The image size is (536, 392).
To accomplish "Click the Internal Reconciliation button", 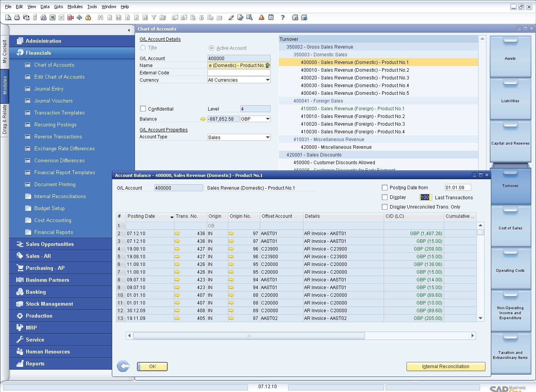I will [x=445, y=366].
